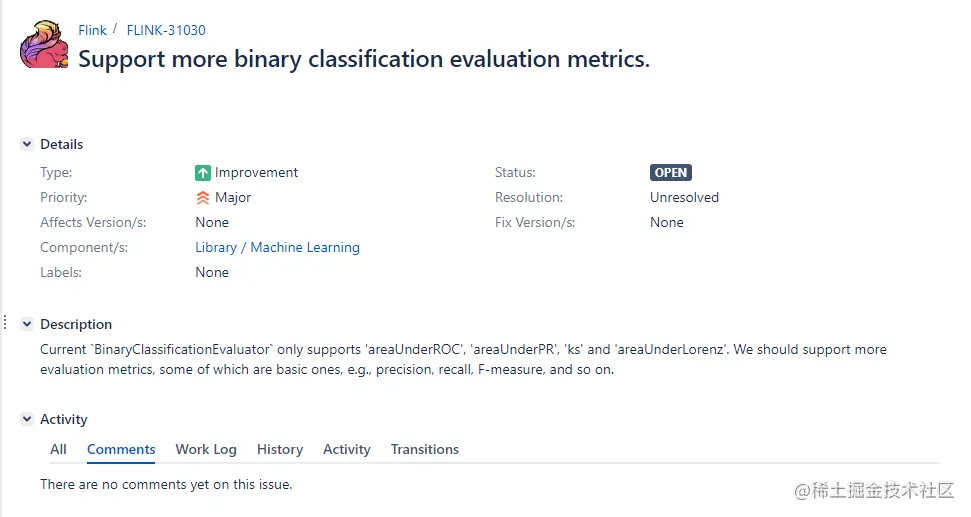971x517 pixels.
Task: Switch to the All activity tab
Action: coord(59,450)
